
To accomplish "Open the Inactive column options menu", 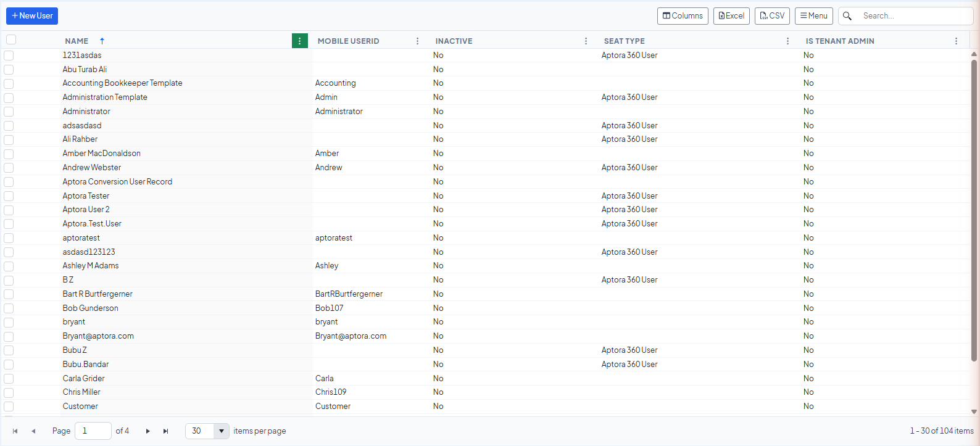I will tap(586, 41).
